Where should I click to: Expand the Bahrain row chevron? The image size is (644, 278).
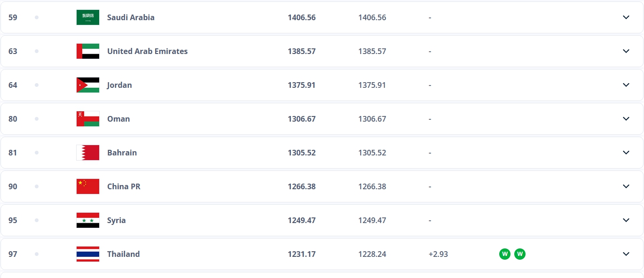626,153
